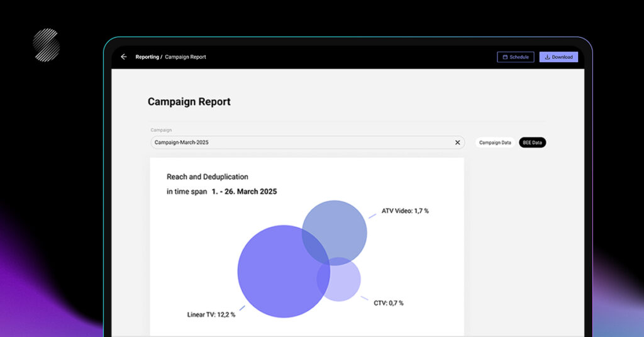Image resolution: width=644 pixels, height=337 pixels.
Task: Click the 'Reach and Deduplication' heading
Action: click(208, 177)
